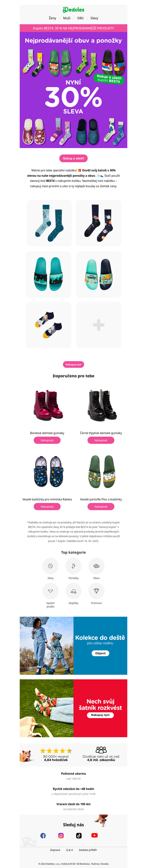Open the TikTok social icon
147x868 pixels.
[79, 835]
